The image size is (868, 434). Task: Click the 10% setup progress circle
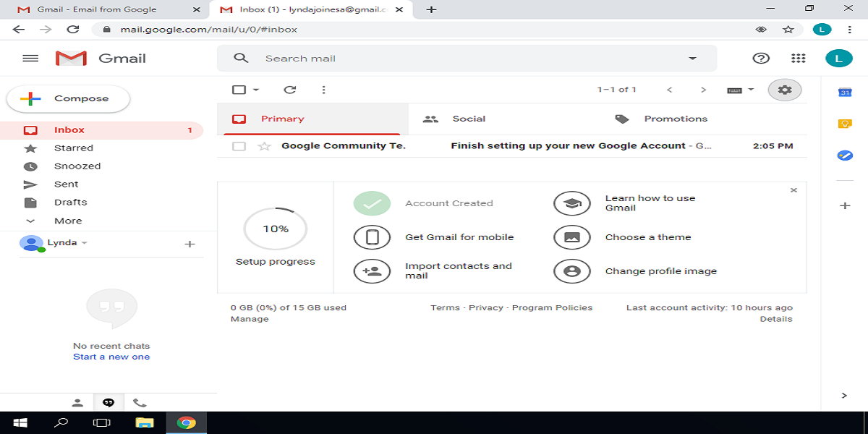[276, 229]
